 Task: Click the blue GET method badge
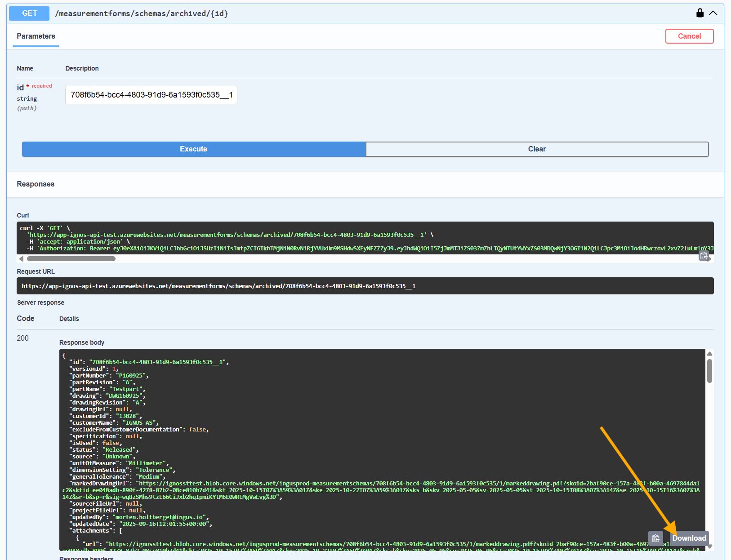(28, 13)
